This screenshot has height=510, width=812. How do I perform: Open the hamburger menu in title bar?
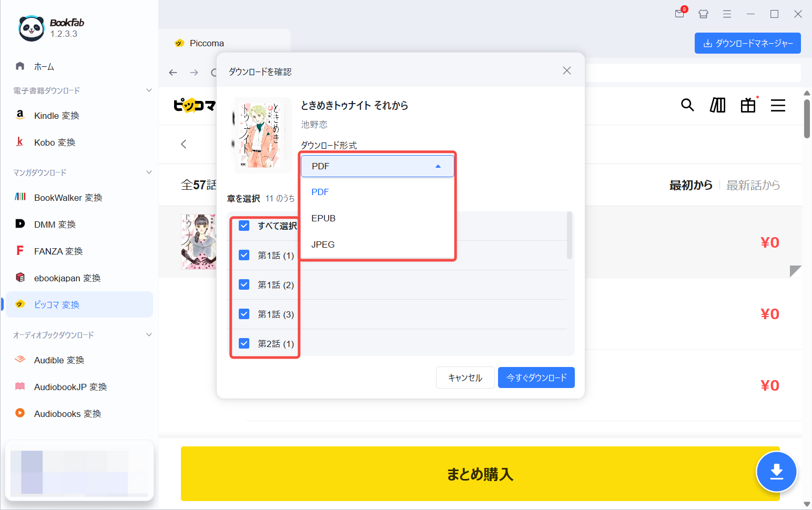tap(727, 14)
